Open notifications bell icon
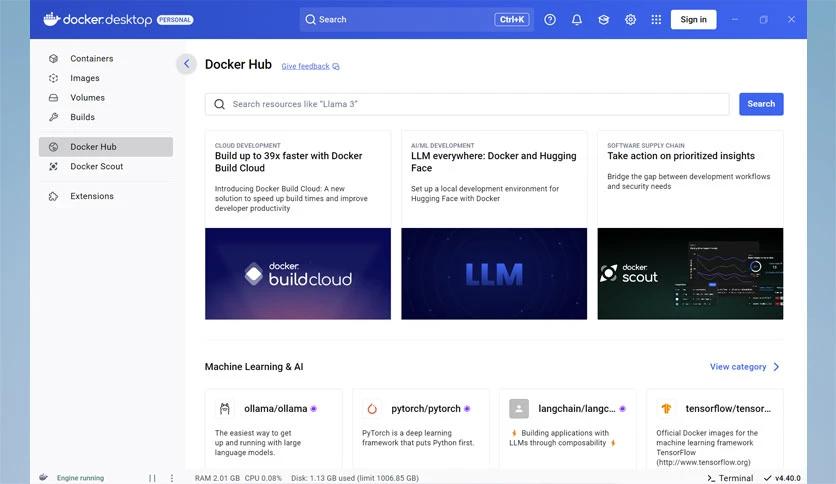 pyautogui.click(x=576, y=20)
